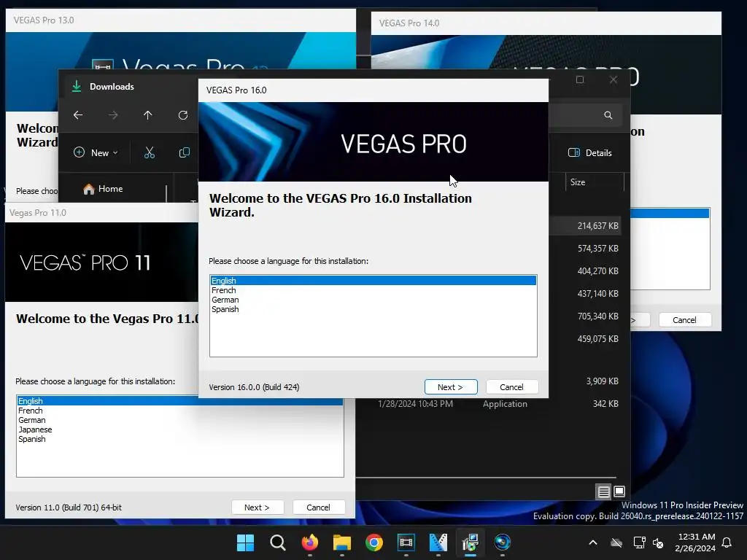
Task: Open the notifications bell
Action: pos(727,542)
